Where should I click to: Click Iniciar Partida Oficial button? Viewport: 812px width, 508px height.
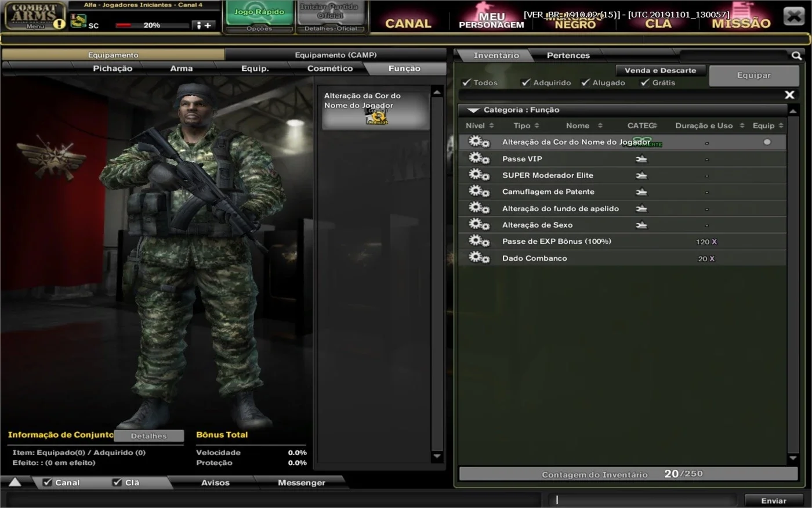point(330,12)
